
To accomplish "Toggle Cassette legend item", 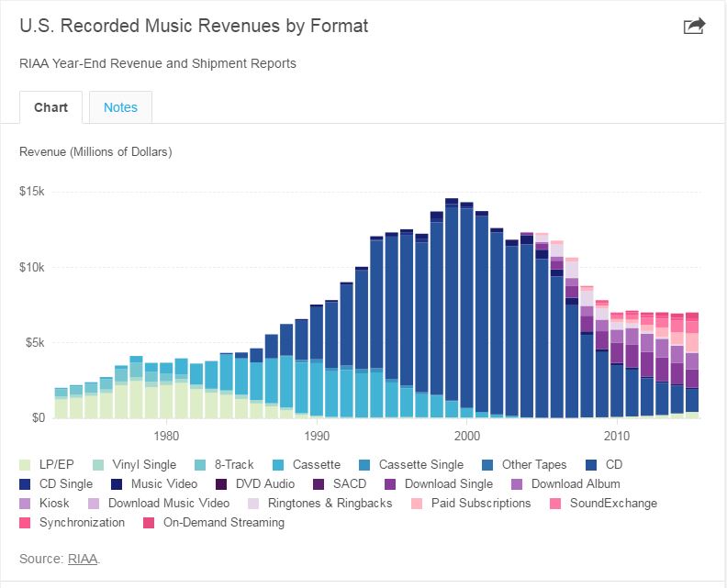I will click(x=316, y=464).
